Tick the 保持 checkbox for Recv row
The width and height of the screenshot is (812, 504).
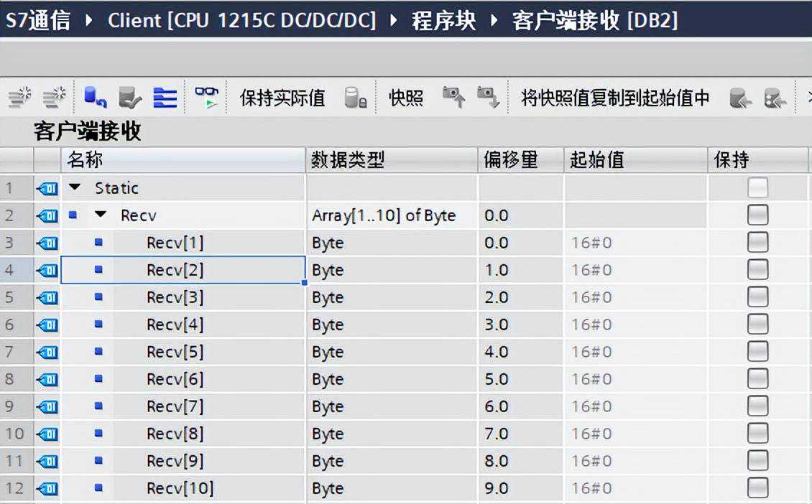pos(757,215)
